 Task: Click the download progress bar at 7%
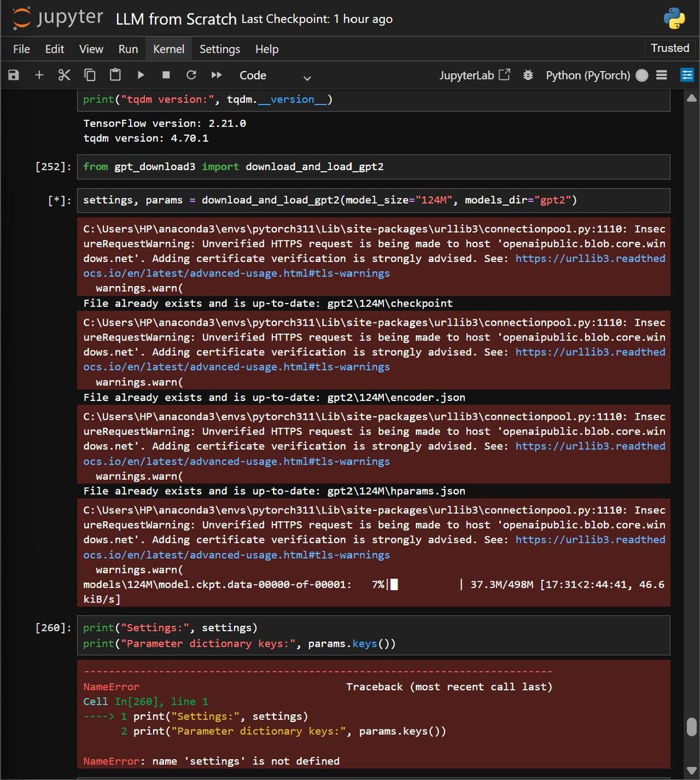424,584
